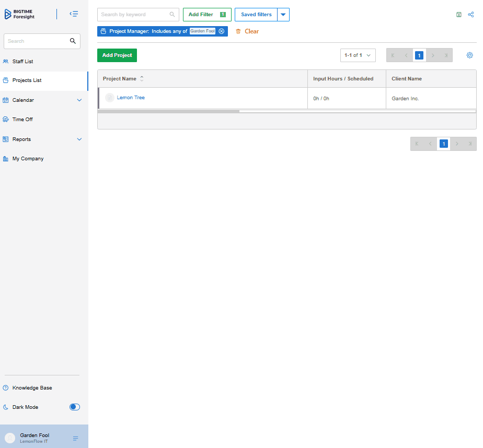The width and height of the screenshot is (483, 448).
Task: Click the share icon at top right
Action: [x=470, y=15]
